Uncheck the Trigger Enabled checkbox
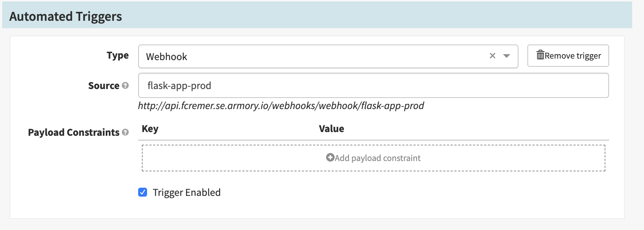The height and width of the screenshot is (230, 644). [143, 192]
